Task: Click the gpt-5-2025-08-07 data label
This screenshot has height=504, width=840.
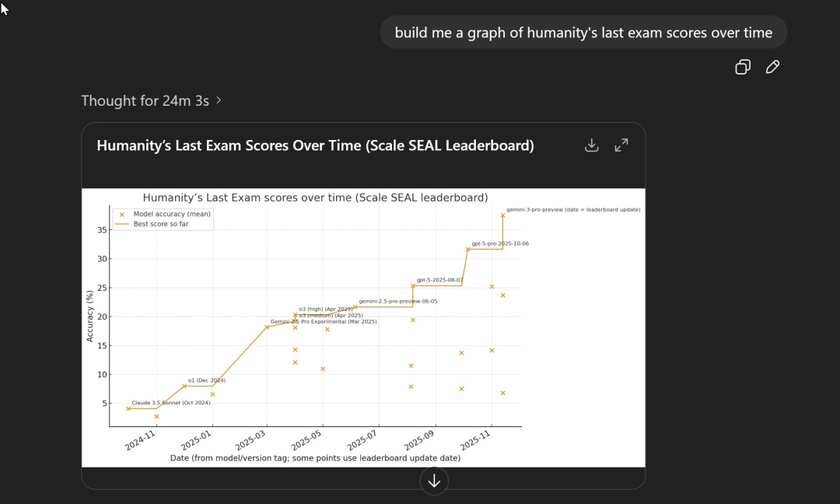Action: 439,280
